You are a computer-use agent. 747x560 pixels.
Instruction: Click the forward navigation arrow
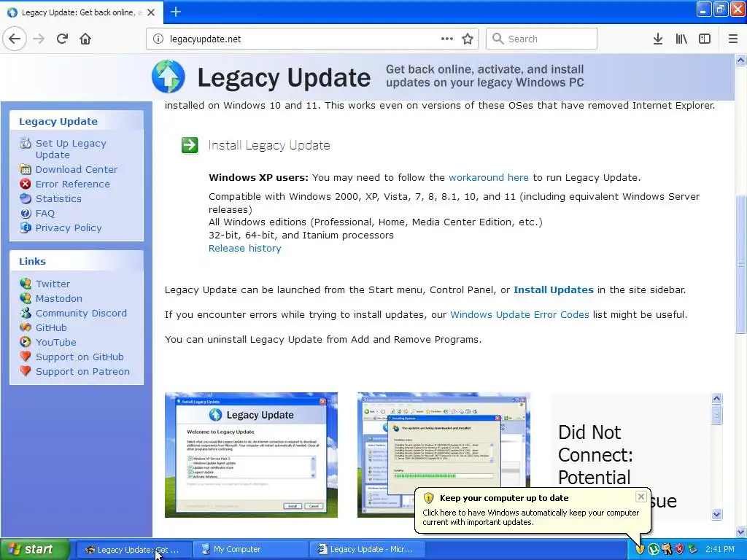pyautogui.click(x=39, y=39)
